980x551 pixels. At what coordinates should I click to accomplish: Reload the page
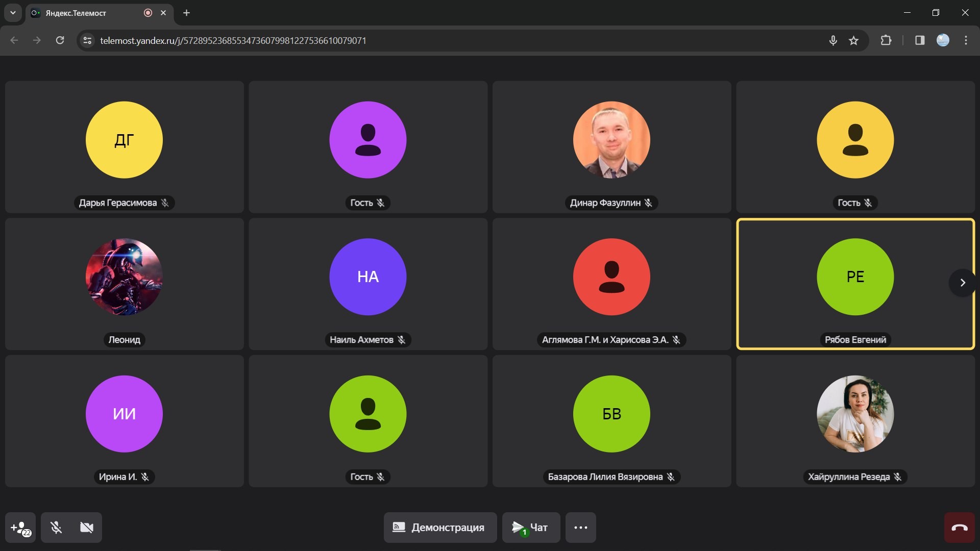60,40
